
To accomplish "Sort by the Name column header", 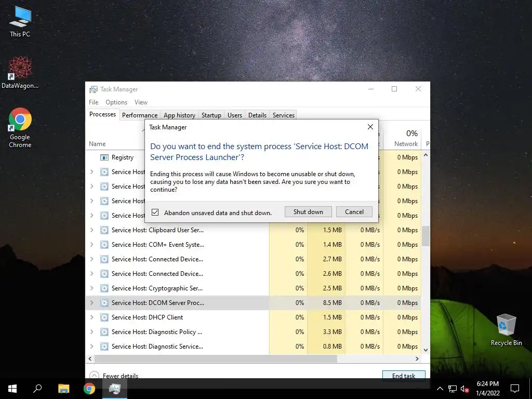I will (97, 144).
